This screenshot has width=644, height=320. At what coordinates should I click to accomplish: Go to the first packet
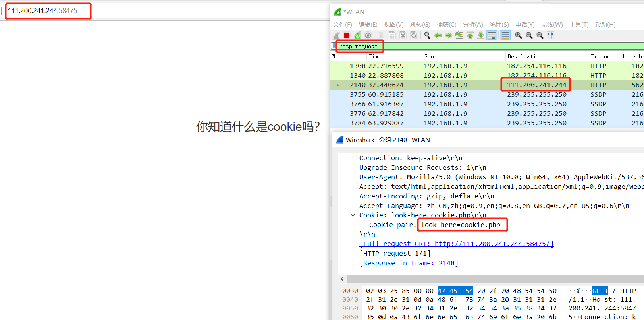(x=470, y=35)
